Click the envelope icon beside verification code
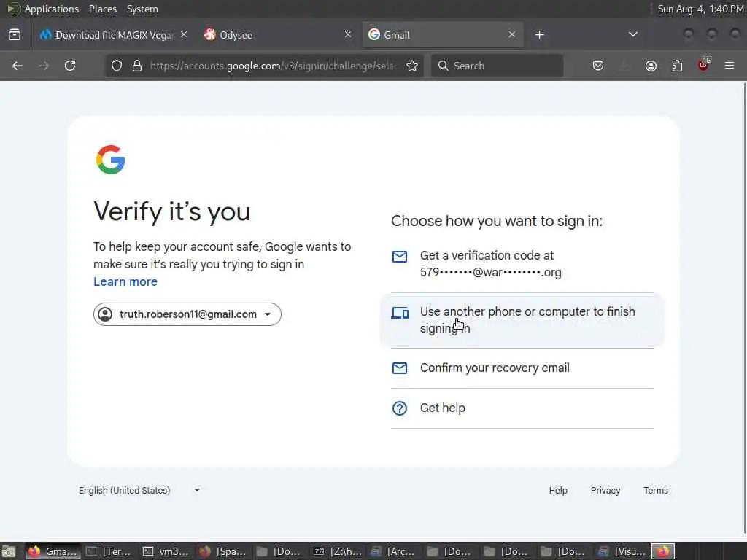Viewport: 747px width, 560px height. coord(400,257)
